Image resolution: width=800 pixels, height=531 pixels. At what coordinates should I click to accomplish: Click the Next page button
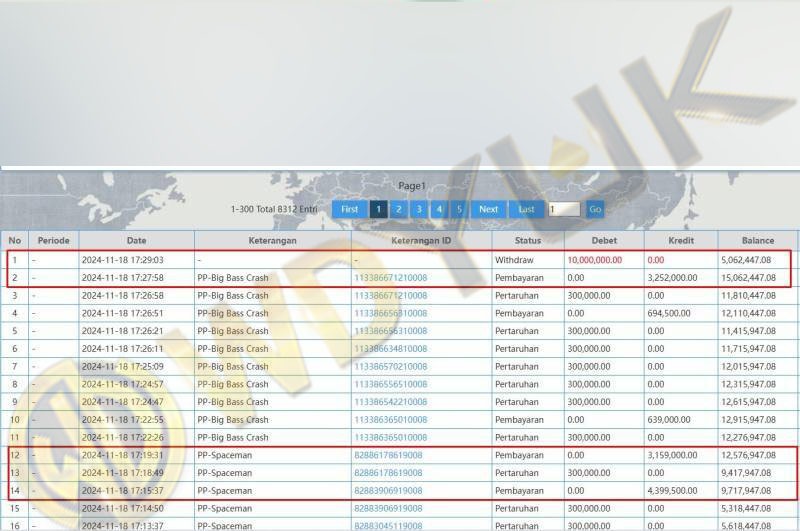(488, 209)
